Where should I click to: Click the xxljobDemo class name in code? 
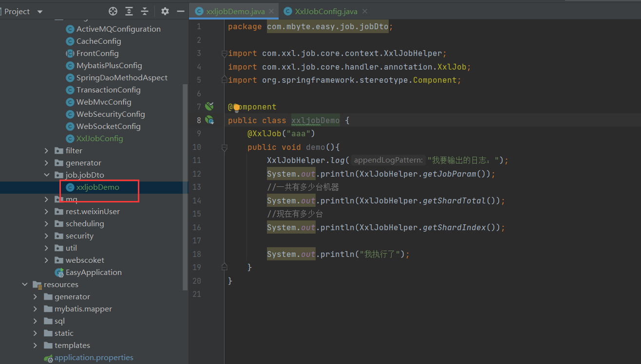[315, 120]
